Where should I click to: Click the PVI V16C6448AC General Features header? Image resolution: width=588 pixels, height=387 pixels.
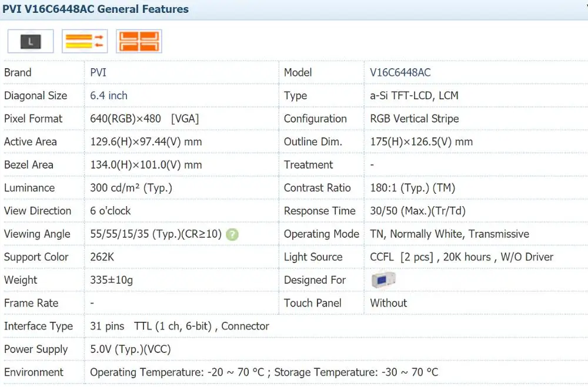pyautogui.click(x=96, y=9)
